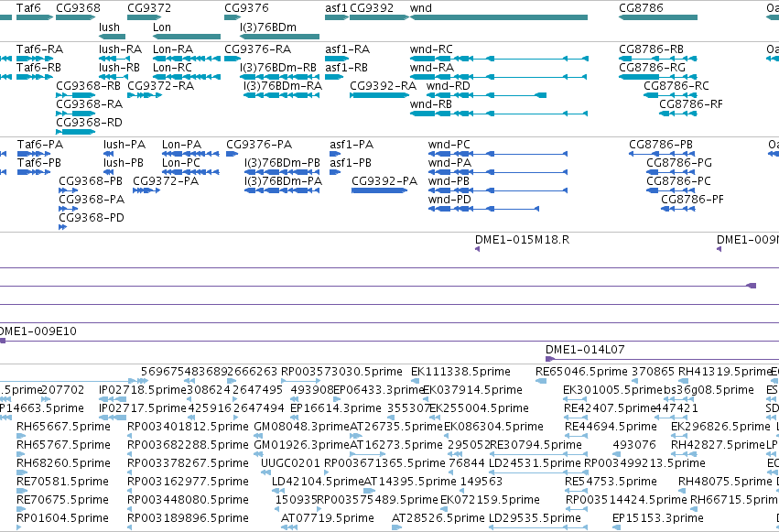Click the 'CG8786-RG' transcript label

point(652,68)
